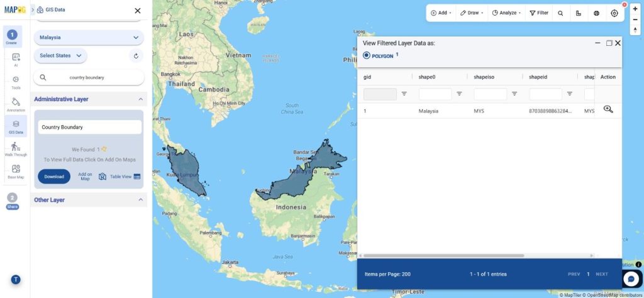
Task: Select the POLYGON radio button
Action: click(x=367, y=55)
